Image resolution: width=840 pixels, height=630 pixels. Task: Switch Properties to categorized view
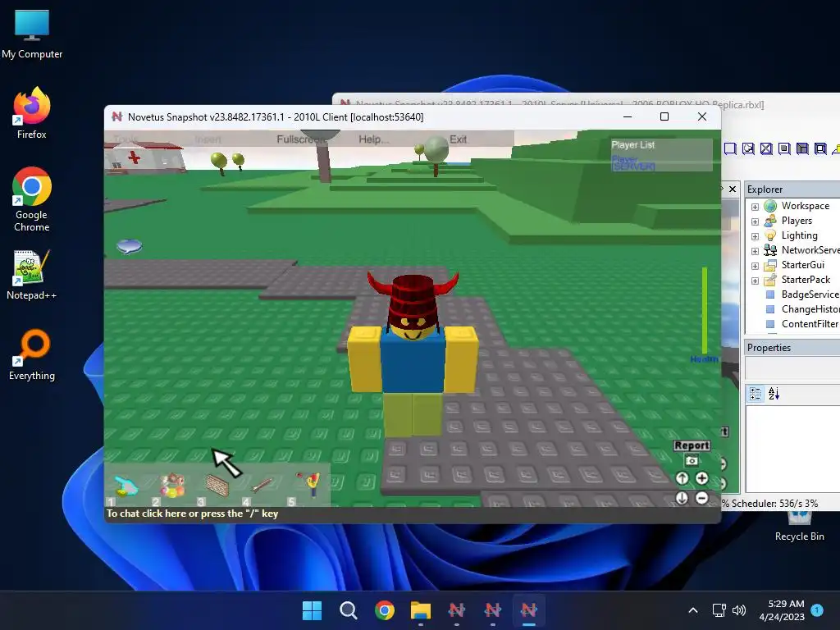click(756, 394)
